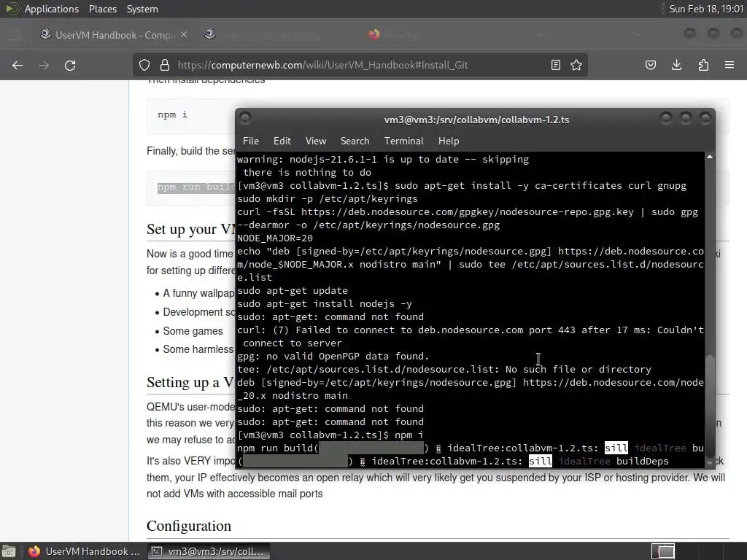The width and height of the screenshot is (747, 560).
Task: Select the second faded browser tab
Action: pos(279,35)
